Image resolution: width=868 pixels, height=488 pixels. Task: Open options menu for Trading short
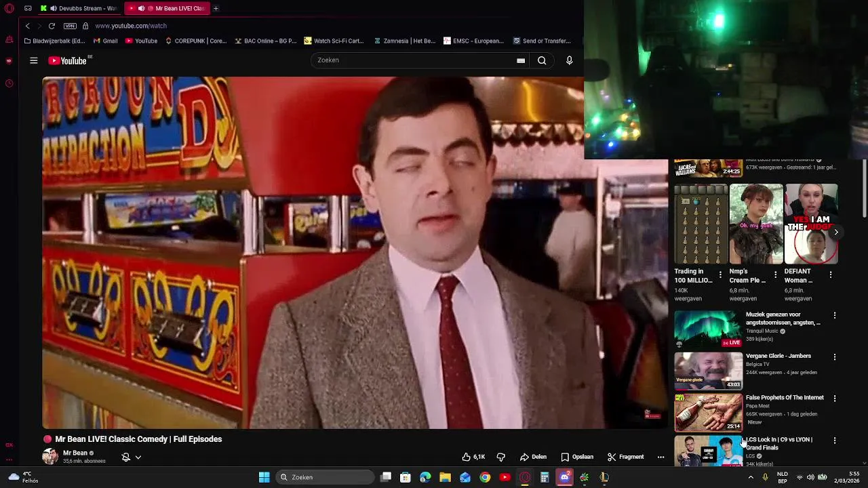720,274
